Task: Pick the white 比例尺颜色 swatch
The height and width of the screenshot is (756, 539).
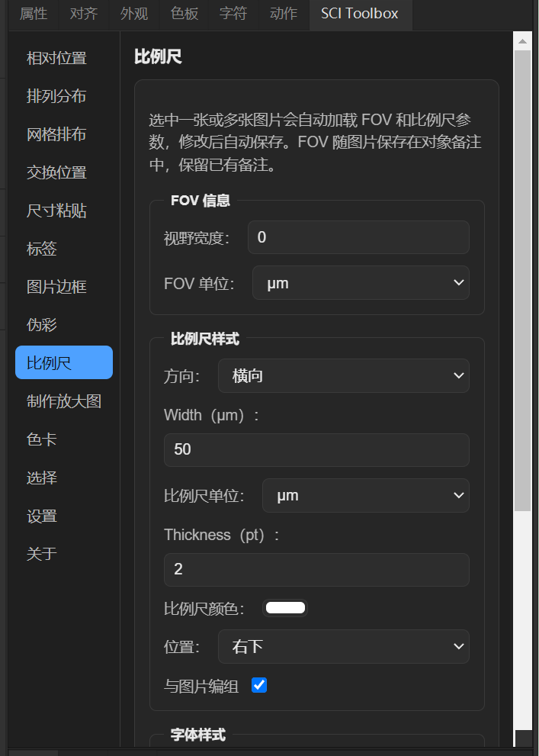Action: point(285,608)
